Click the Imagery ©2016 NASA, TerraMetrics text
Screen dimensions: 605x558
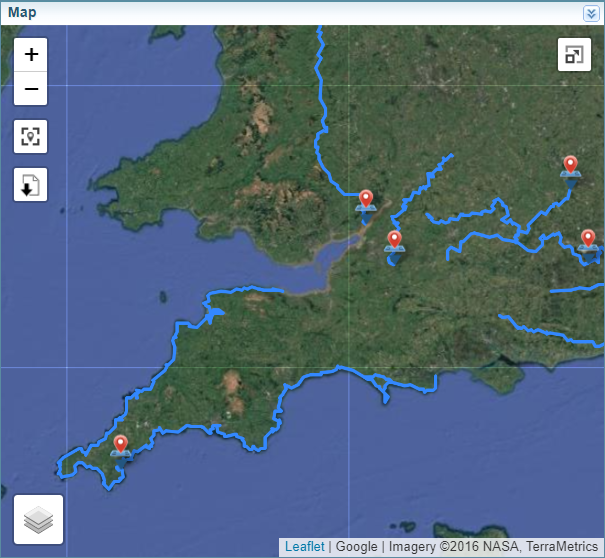point(492,547)
